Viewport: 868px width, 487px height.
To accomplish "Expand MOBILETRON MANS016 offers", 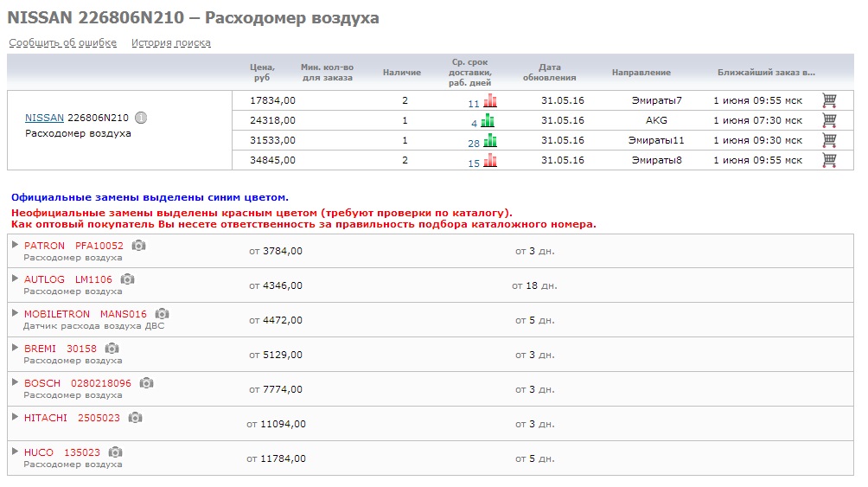I will pyautogui.click(x=15, y=313).
